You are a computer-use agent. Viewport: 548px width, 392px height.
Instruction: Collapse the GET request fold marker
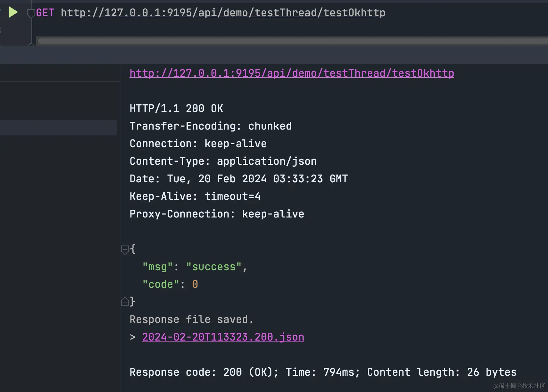click(x=31, y=13)
